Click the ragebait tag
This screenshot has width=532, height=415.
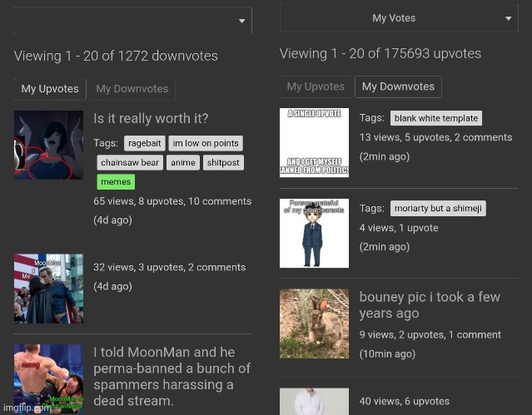145,143
